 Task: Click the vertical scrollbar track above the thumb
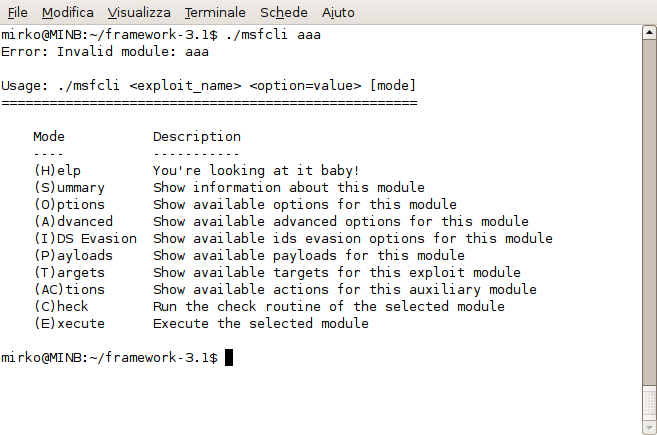pos(649,210)
